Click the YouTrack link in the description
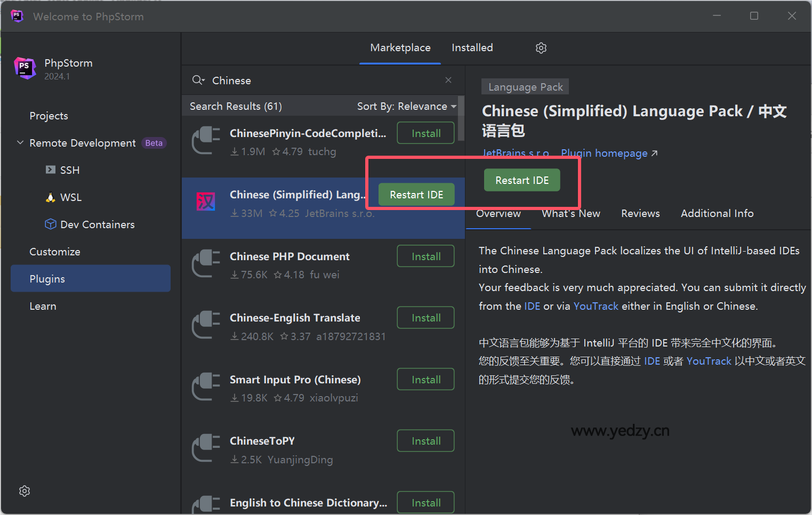This screenshot has height=515, width=812. coord(596,306)
